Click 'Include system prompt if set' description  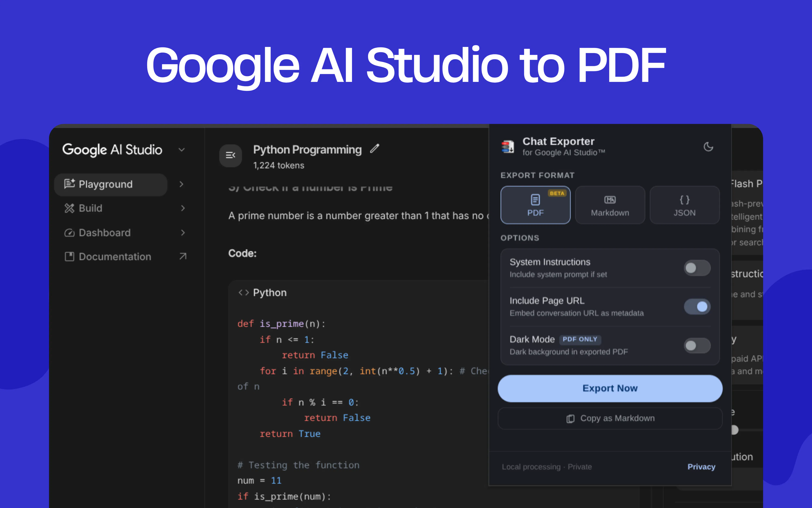pos(558,275)
